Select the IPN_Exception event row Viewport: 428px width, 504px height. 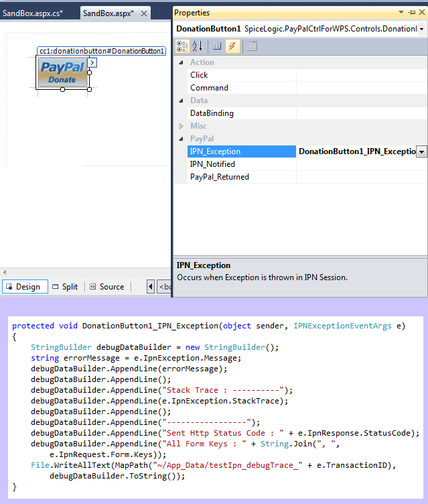(x=241, y=151)
